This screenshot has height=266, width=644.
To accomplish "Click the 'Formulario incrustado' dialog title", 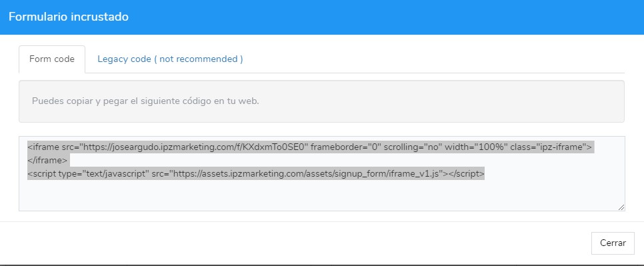I will pyautogui.click(x=69, y=17).
